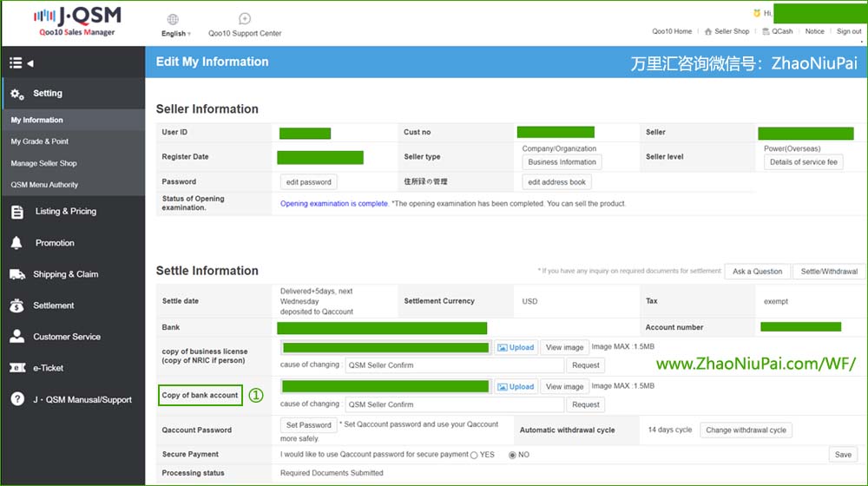Screen dimensions: 868x486
Task: Open bank account cause of changing dropdown
Action: (x=454, y=404)
